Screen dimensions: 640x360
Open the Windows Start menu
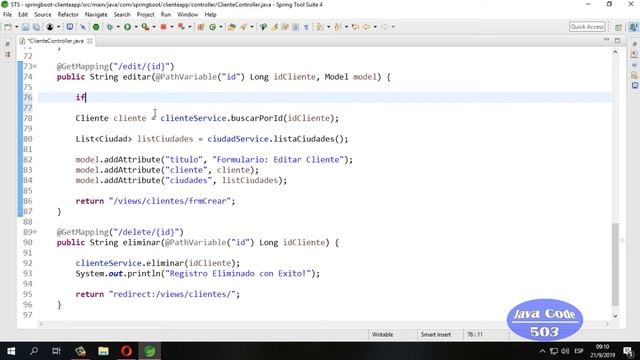coord(11,351)
